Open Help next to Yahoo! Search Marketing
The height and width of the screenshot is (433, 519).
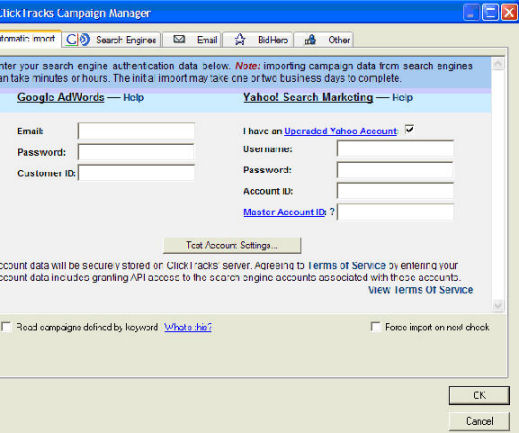point(402,97)
